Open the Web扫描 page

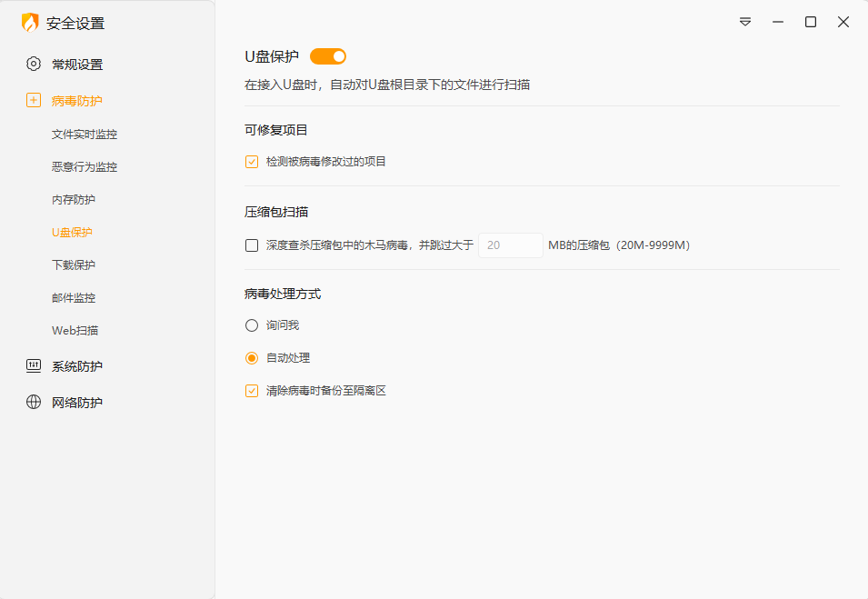click(73, 330)
